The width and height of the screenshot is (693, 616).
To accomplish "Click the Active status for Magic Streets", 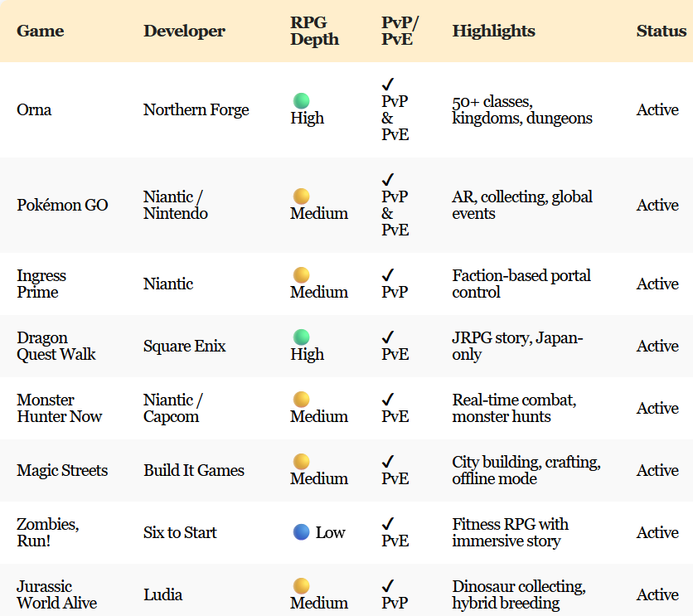I will 657,471.
